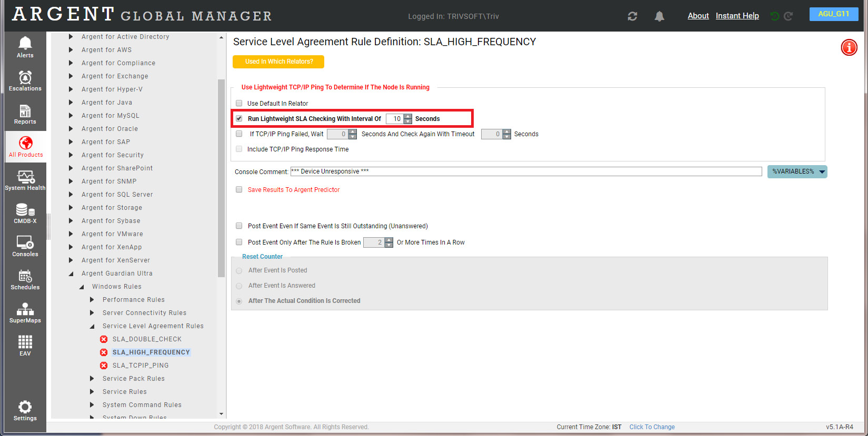Toggle Save Results To Argent Predictor
The image size is (868, 436).
[x=239, y=189]
